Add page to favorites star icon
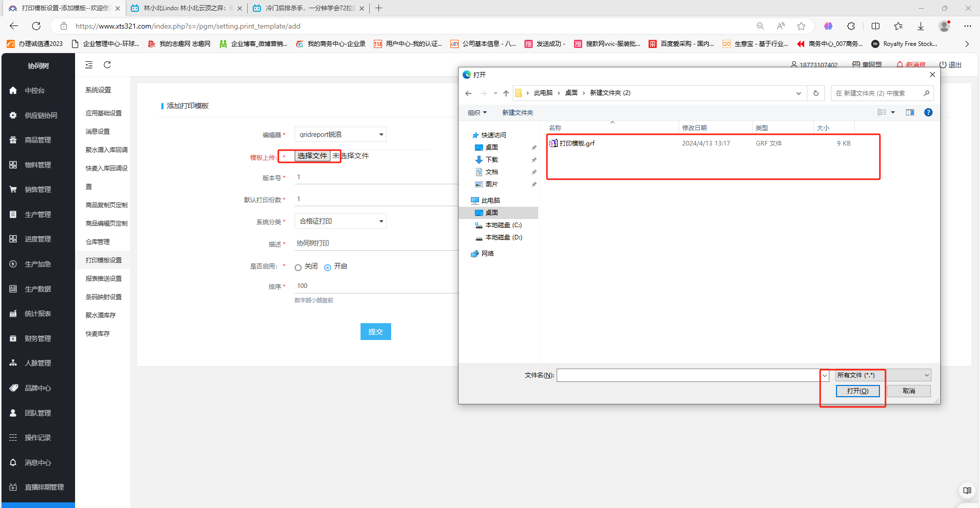980x508 pixels. [801, 26]
